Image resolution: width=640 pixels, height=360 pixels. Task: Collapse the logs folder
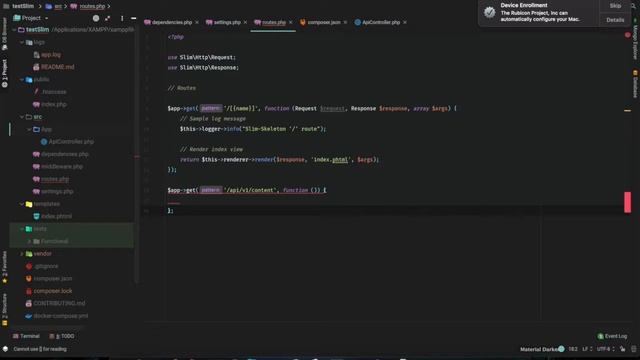pos(22,42)
